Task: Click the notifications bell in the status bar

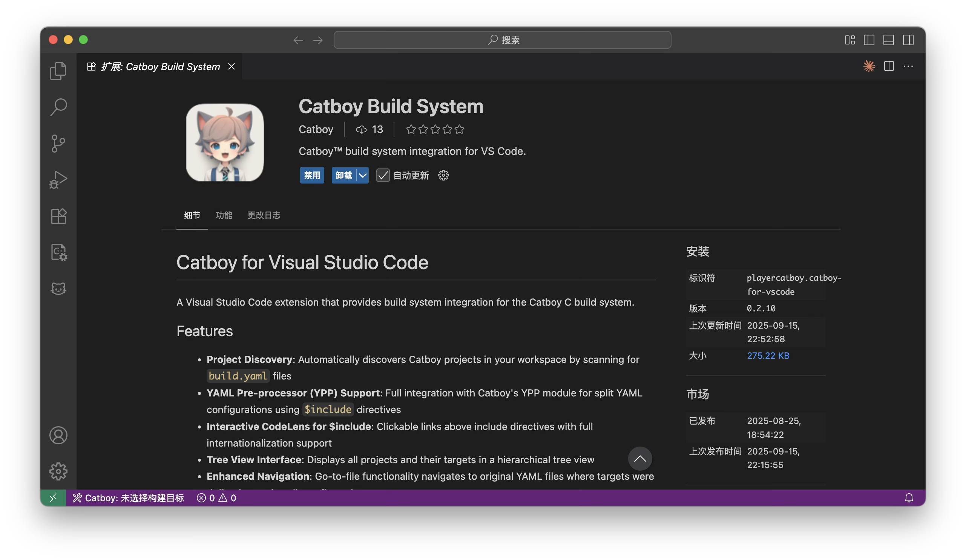Action: 909,498
